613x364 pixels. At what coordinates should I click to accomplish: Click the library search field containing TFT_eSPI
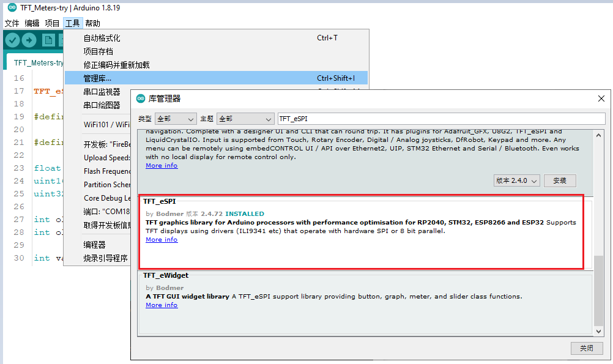441,119
